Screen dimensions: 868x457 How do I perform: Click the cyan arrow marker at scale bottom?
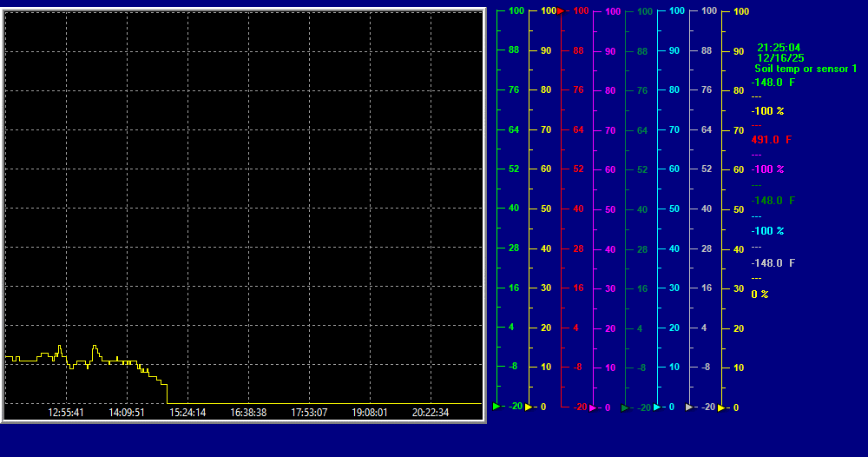[x=657, y=407]
